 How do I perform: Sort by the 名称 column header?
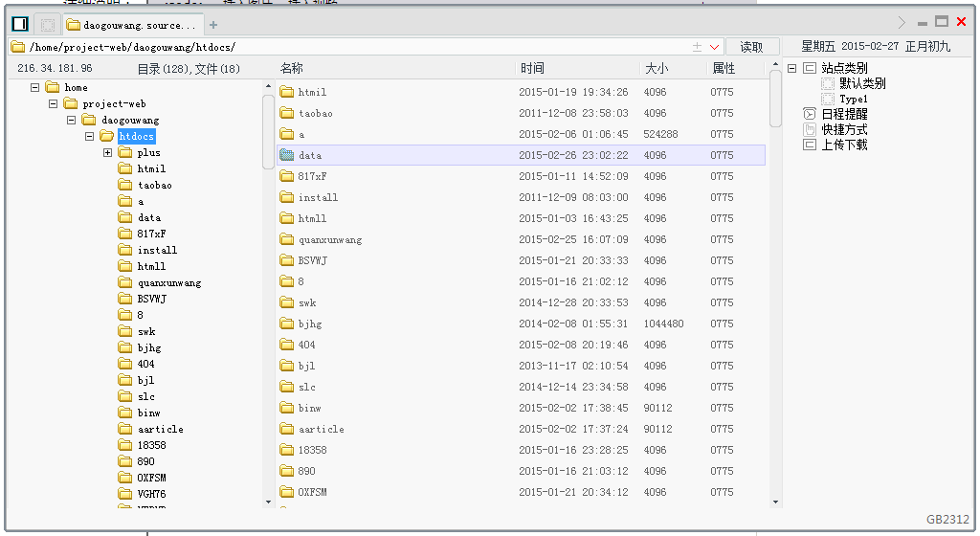[x=395, y=68]
